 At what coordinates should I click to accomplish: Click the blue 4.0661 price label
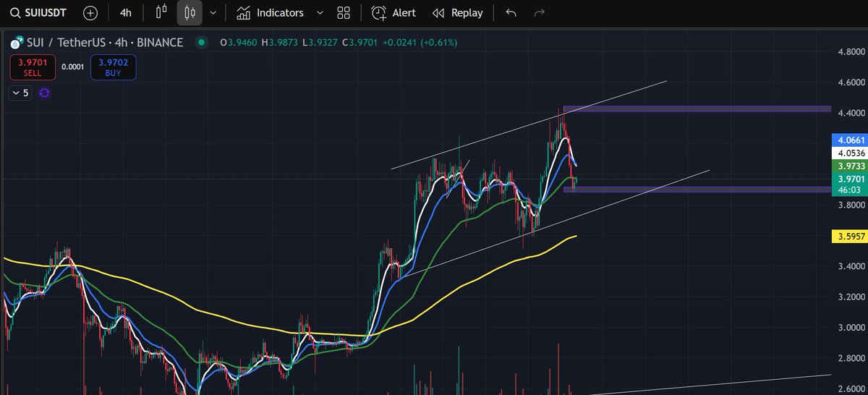848,140
